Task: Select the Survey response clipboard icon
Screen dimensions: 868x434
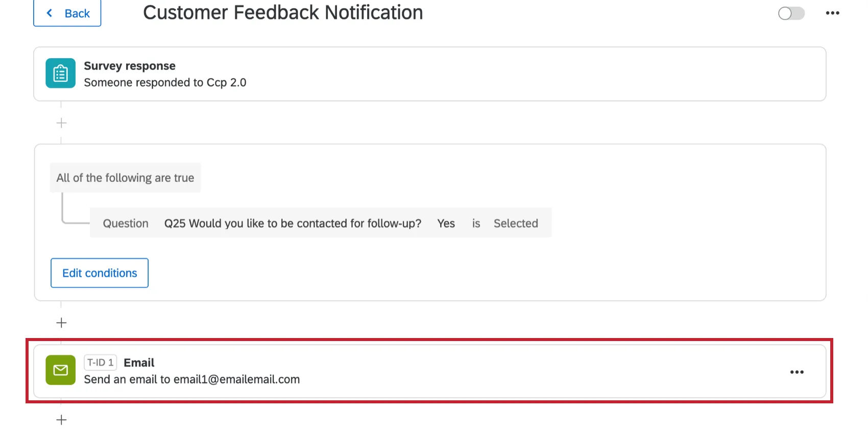Action: point(60,73)
